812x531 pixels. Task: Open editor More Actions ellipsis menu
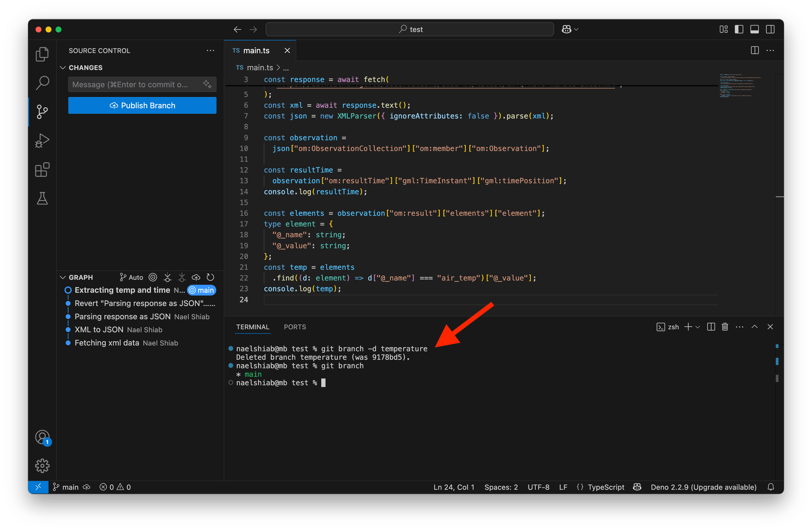pos(770,50)
